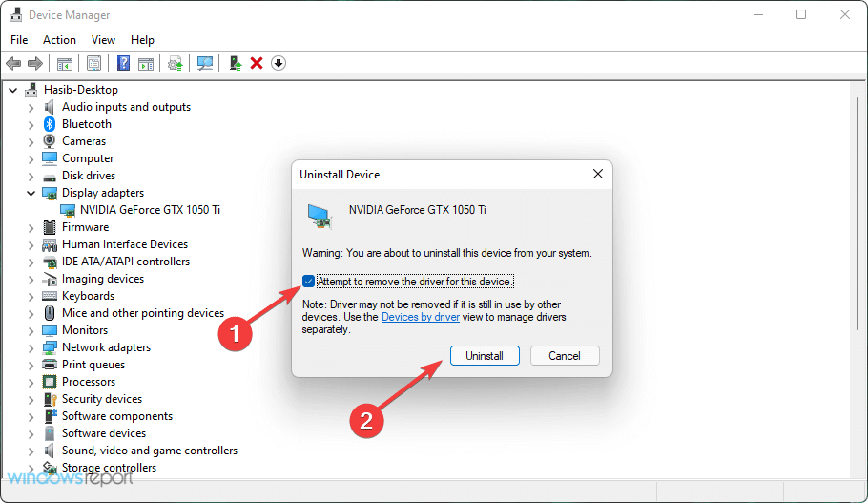Click the red X Uninstall device icon

[257, 63]
